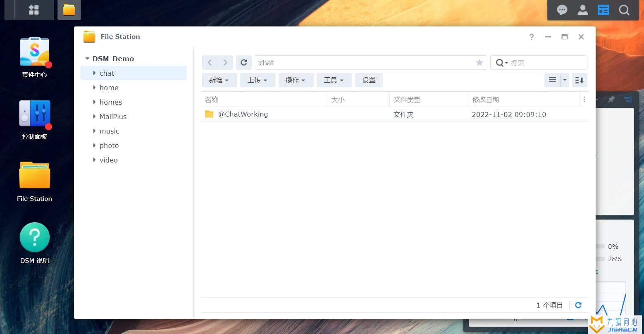
Task: Open the 工具 (Tools) dropdown menu
Action: tap(334, 80)
